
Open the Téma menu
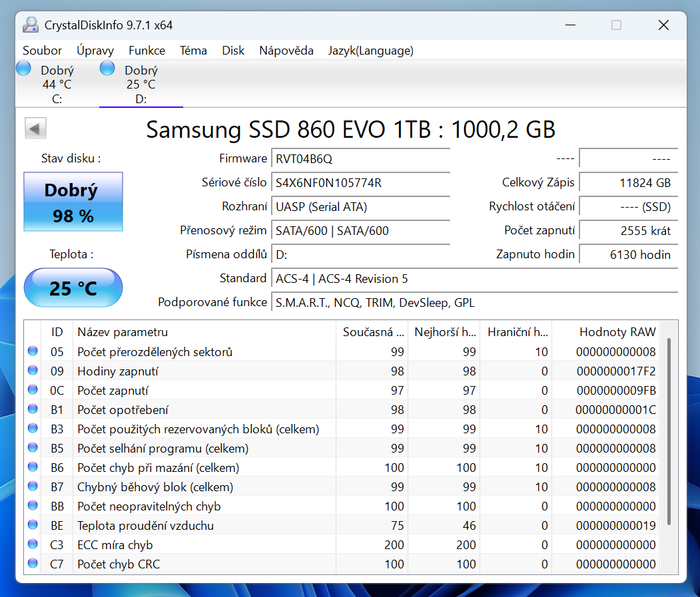pos(193,50)
